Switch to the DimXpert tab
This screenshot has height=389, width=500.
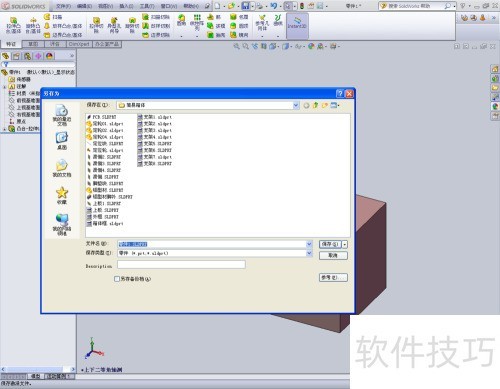[x=79, y=44]
